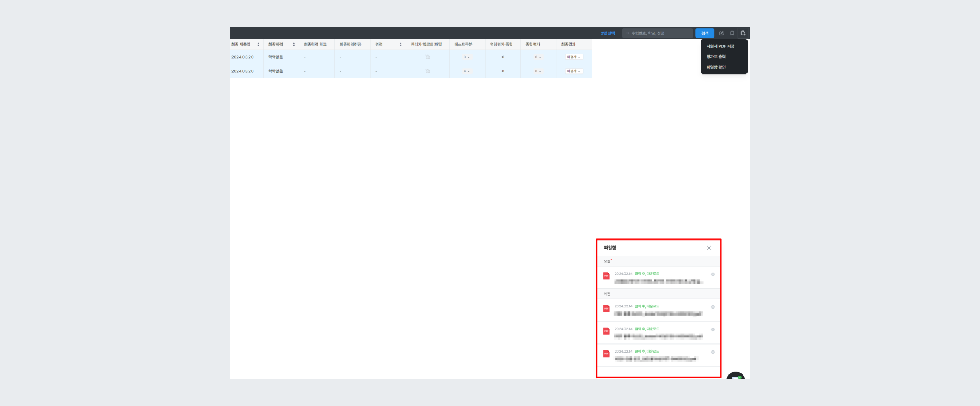Click the 오늘 section header in 파일함

[607, 261]
